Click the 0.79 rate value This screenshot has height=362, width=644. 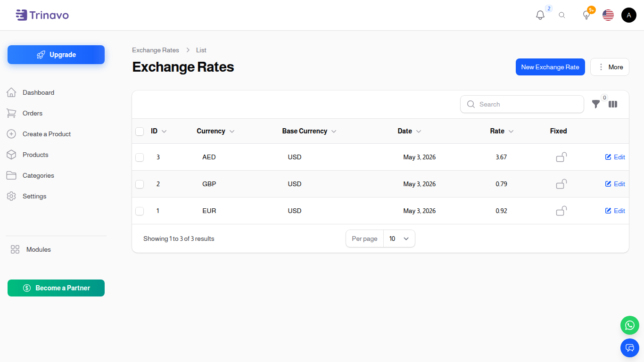tap(501, 184)
